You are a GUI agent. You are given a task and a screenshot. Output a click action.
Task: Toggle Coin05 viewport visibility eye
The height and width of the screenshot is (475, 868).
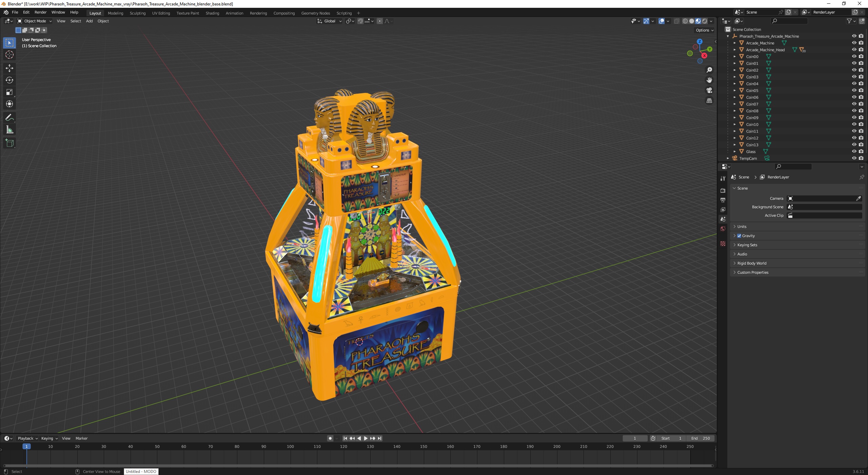[854, 90]
